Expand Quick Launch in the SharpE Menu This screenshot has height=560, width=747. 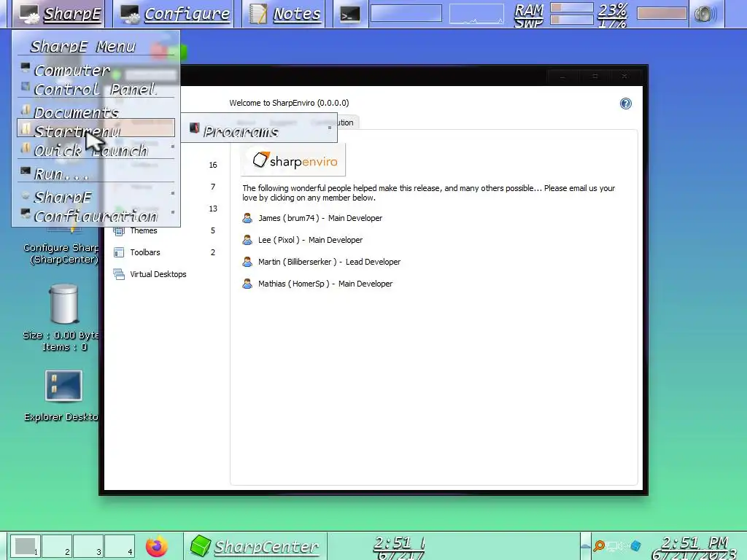[x=96, y=149]
